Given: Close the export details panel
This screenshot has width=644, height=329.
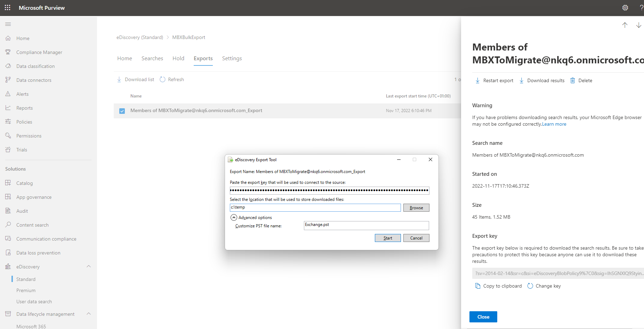Looking at the screenshot, I should pos(483,317).
